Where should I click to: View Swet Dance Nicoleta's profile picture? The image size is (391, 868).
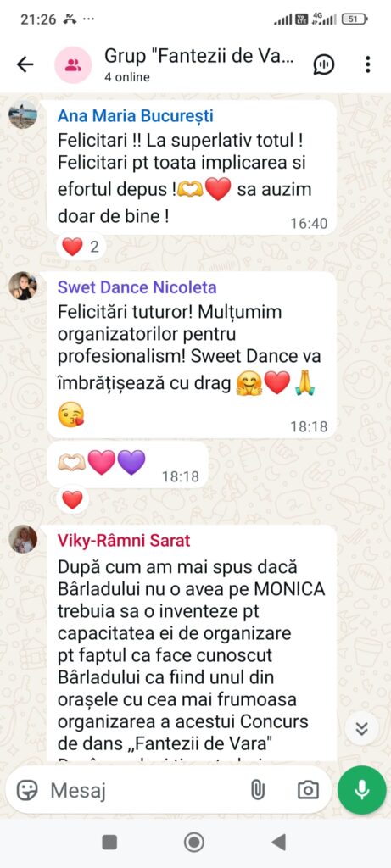[x=23, y=286]
